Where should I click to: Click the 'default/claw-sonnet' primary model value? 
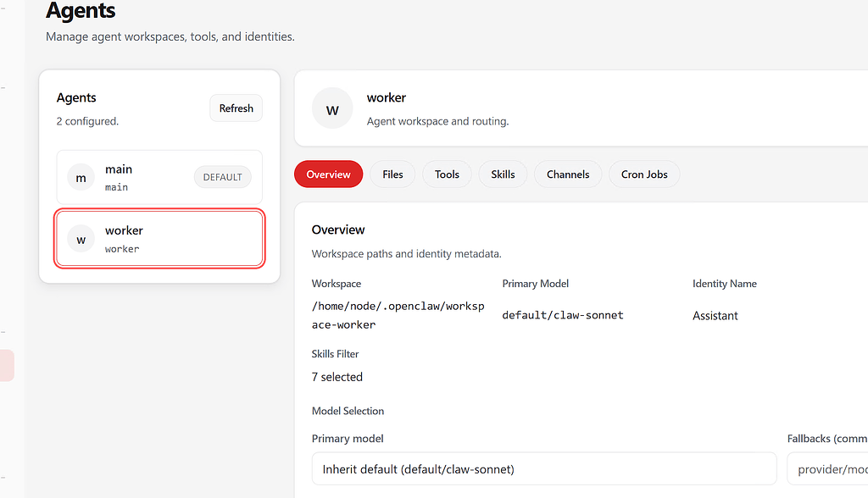[x=563, y=315]
